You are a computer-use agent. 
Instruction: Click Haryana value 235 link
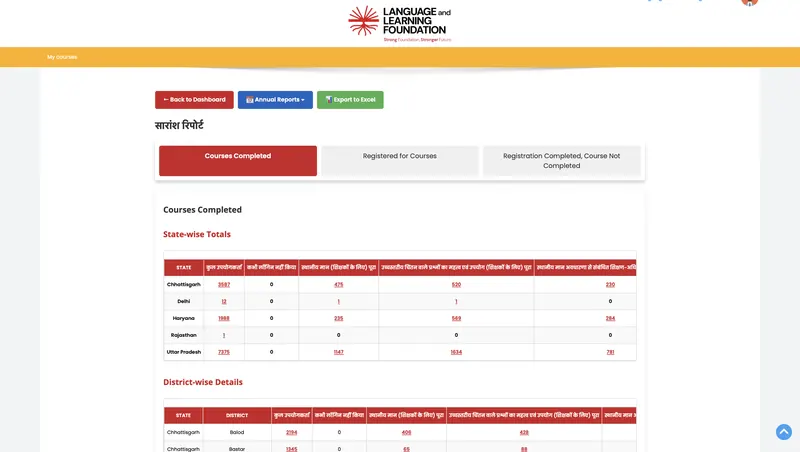tap(339, 318)
